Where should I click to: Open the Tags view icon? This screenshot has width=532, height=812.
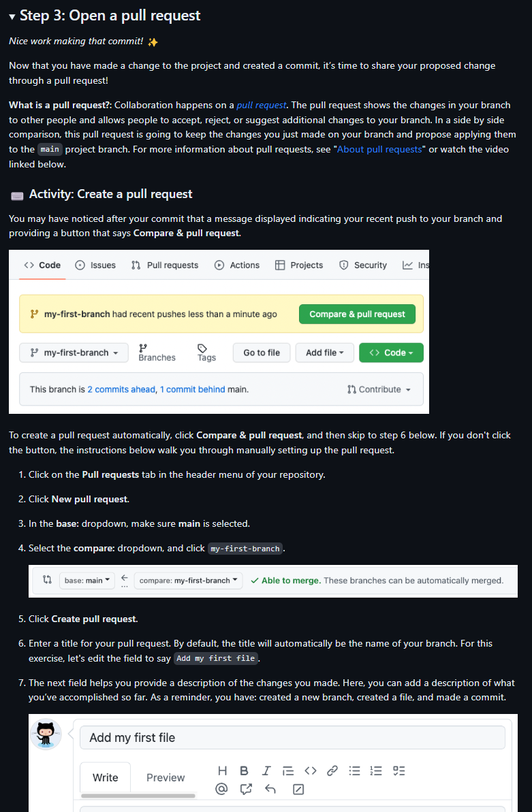(206, 352)
